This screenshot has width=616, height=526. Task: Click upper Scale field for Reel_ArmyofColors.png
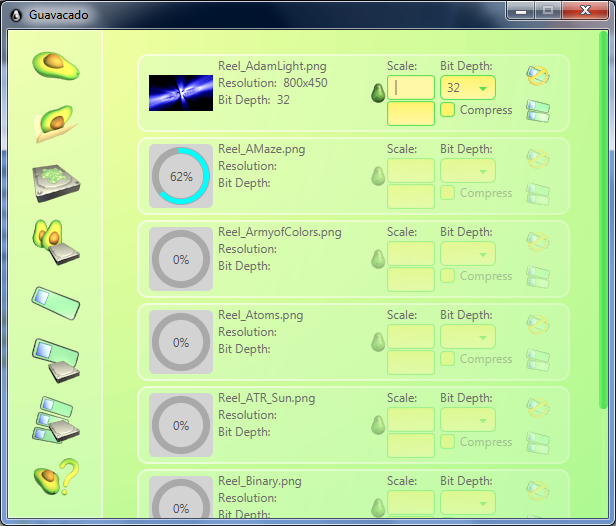(411, 253)
